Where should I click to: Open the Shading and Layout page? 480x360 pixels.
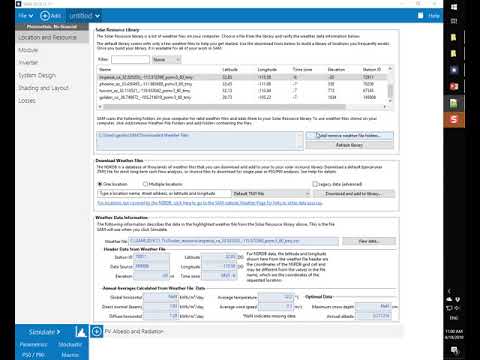point(43,88)
